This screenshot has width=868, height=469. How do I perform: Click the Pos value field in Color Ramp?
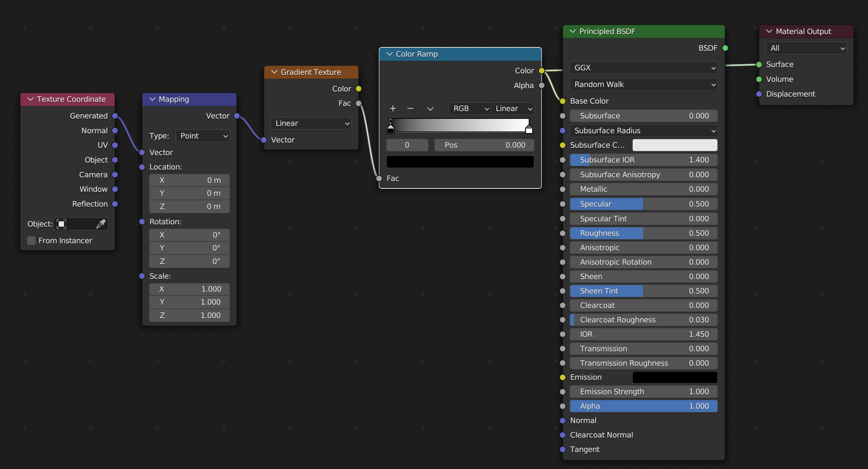[x=484, y=145]
